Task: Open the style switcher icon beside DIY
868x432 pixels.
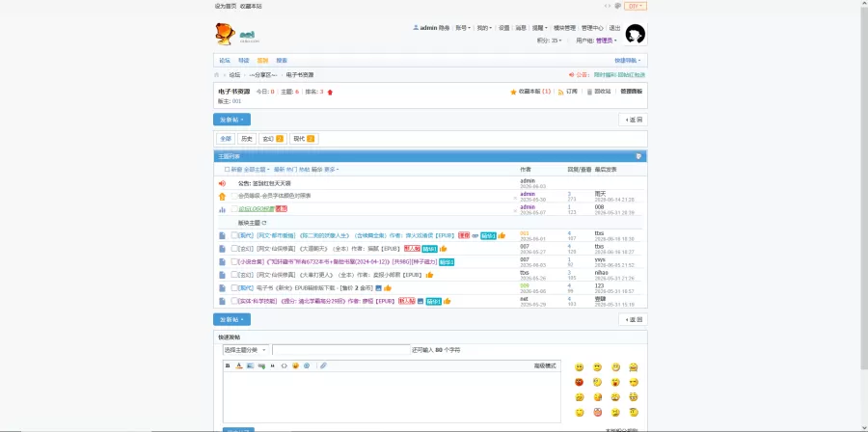Action: (618, 6)
